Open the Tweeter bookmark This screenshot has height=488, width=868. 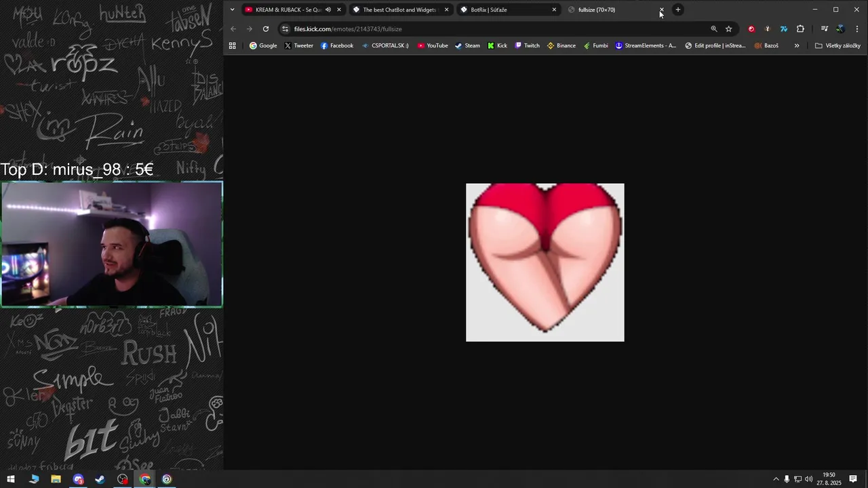(x=298, y=46)
